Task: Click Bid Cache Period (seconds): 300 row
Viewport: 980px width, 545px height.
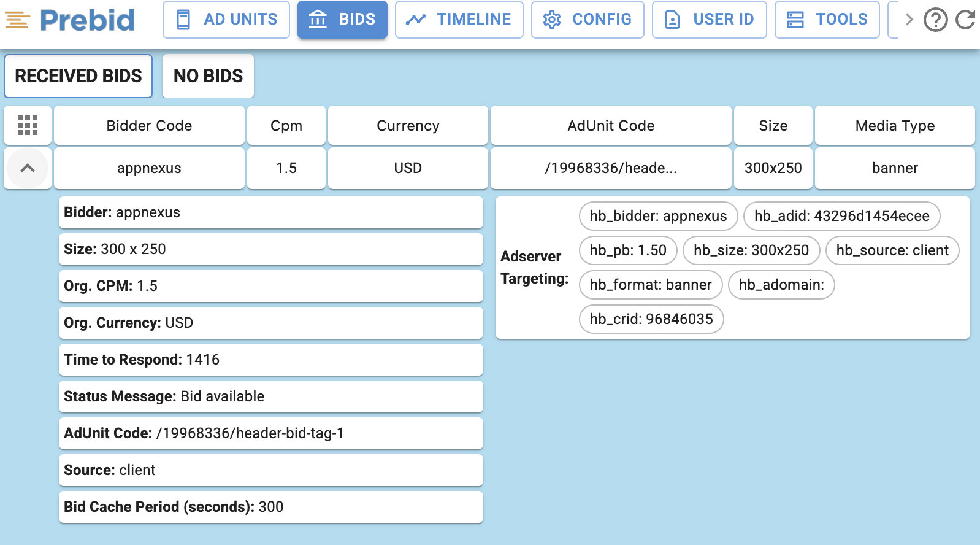Action: coord(271,507)
